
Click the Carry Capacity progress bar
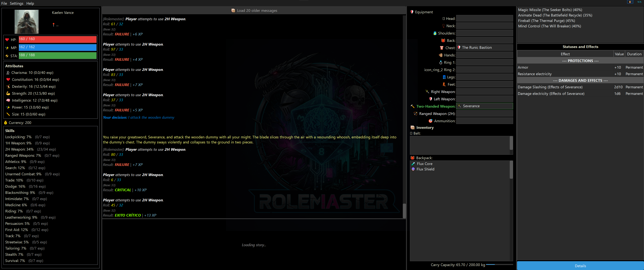coord(499,265)
